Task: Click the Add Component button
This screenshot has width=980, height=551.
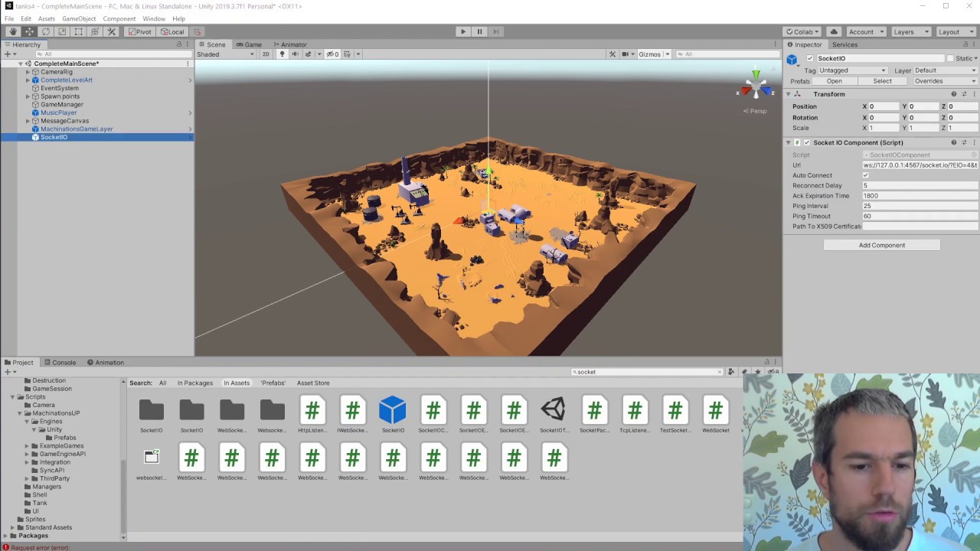Action: pos(881,245)
